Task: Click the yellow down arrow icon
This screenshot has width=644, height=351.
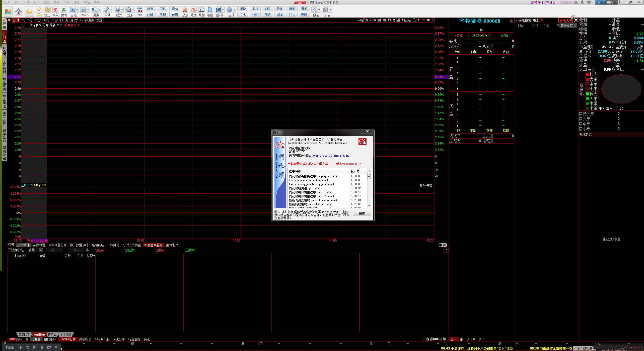Action: (x=39, y=15)
